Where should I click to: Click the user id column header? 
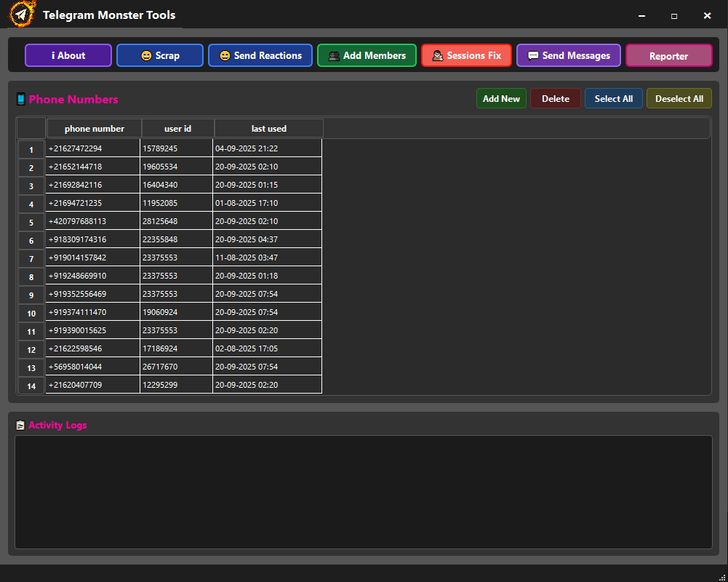coord(178,129)
